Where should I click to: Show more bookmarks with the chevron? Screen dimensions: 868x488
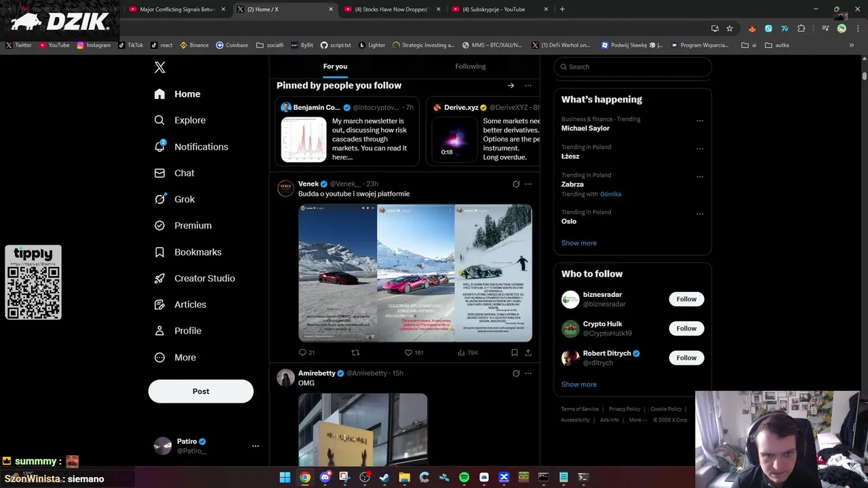(x=852, y=45)
